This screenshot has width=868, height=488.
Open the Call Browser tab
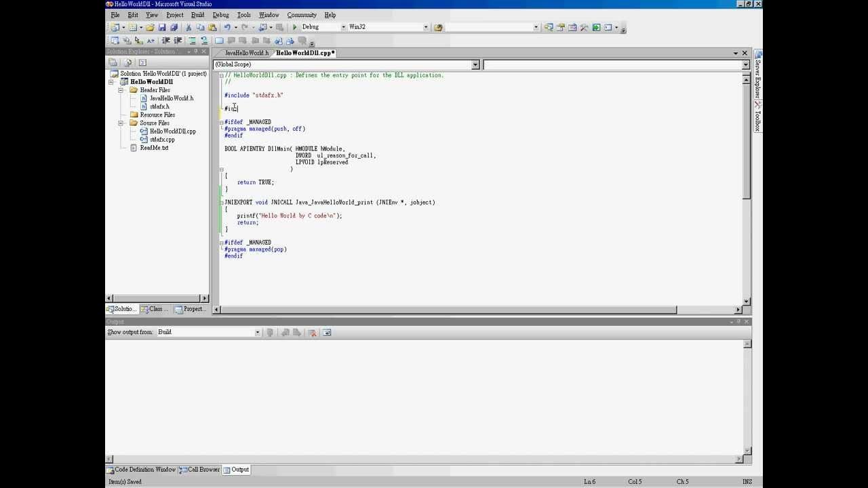coord(200,470)
